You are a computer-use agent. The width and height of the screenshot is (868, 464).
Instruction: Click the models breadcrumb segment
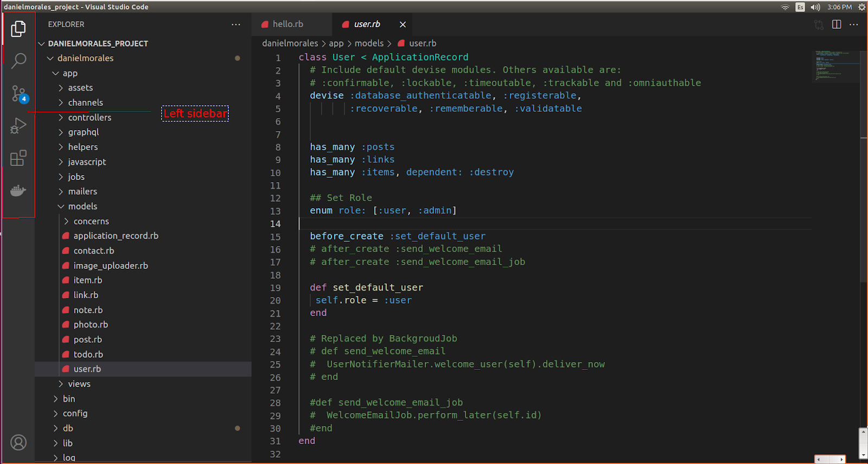pos(369,43)
